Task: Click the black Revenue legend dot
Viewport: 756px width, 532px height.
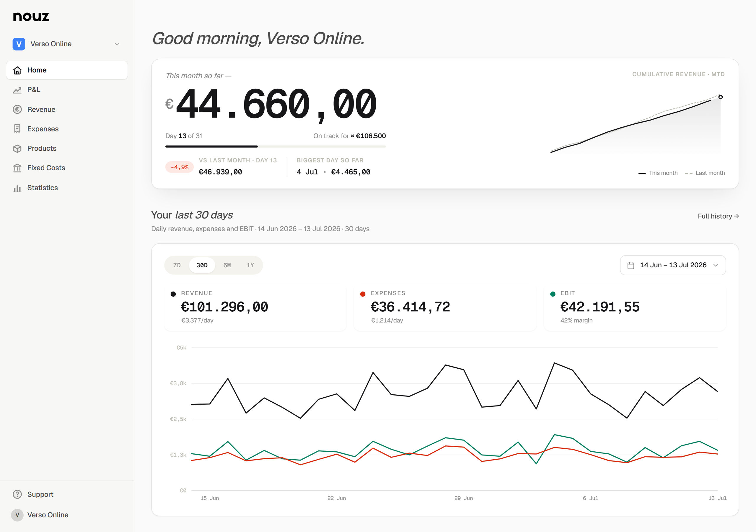Action: pos(173,294)
